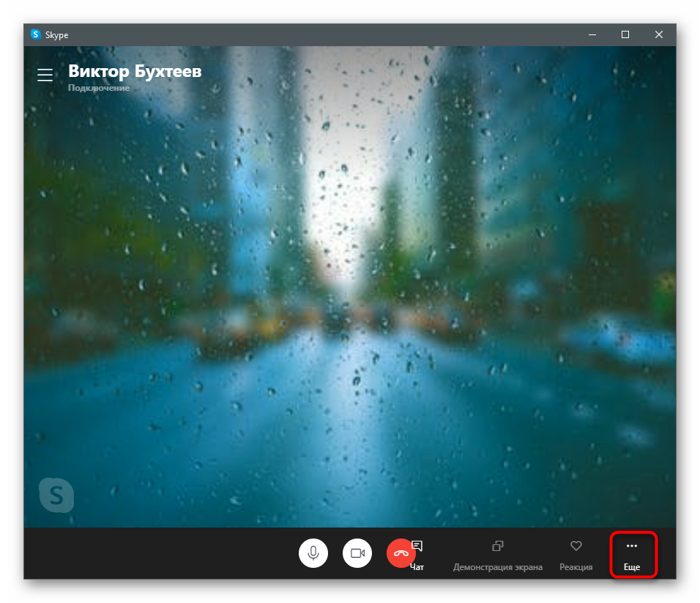Click the Skype watermark logo on video
This screenshot has width=700, height=603.
(56, 495)
